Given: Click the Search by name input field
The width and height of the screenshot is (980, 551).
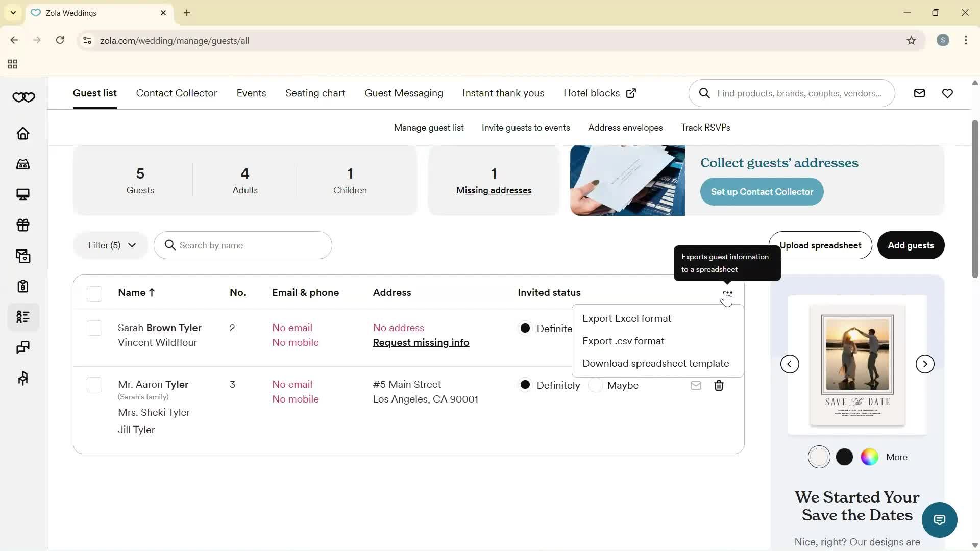Looking at the screenshot, I should click(x=243, y=245).
